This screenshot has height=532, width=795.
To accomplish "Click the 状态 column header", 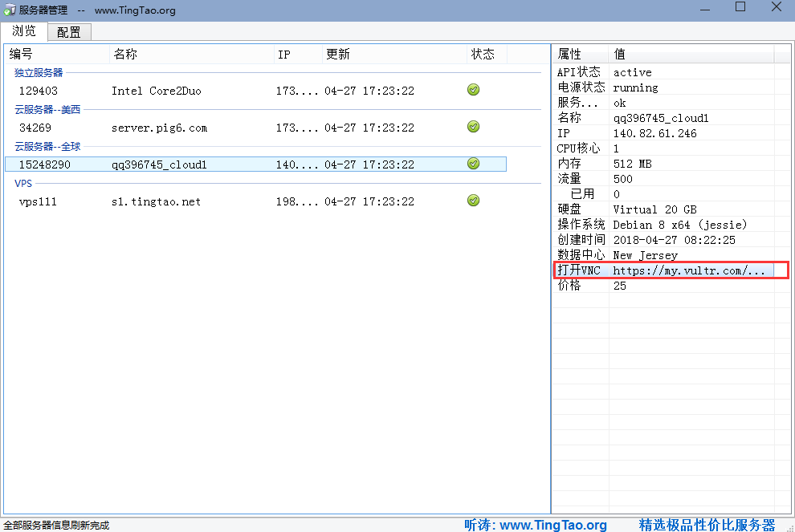I will pos(486,55).
